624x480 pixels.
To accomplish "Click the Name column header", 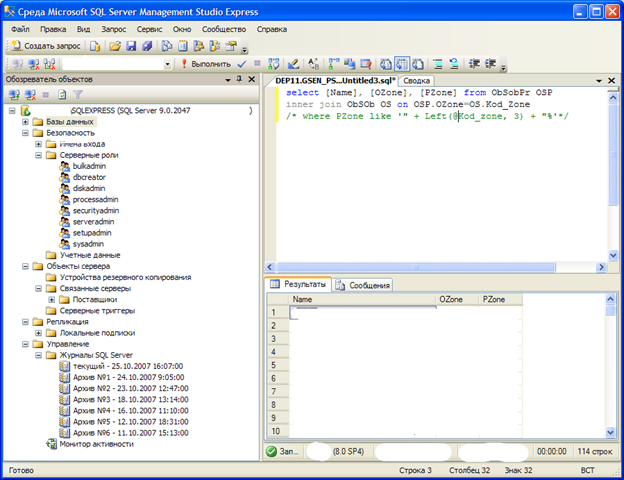I will 362,299.
